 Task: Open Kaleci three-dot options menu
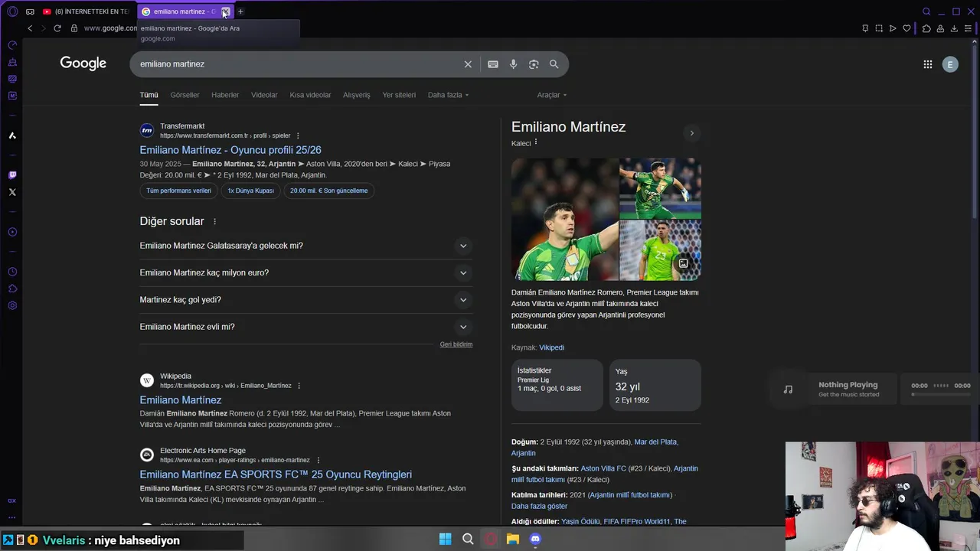tap(536, 142)
